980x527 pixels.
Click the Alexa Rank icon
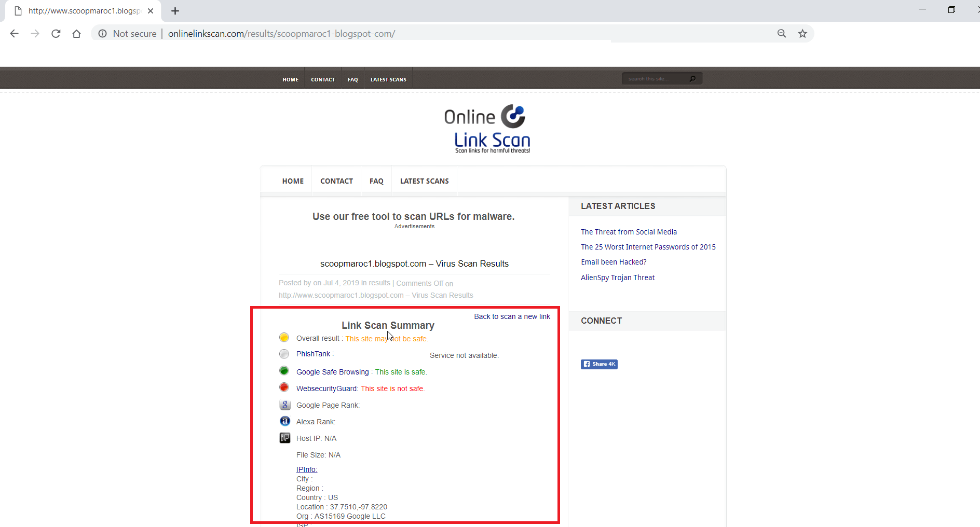(284, 421)
